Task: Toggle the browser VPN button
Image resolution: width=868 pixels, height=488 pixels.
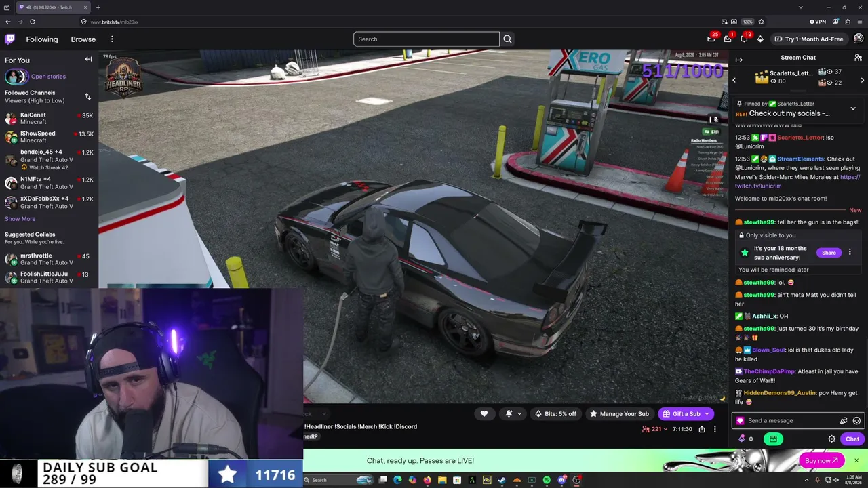Action: coord(817,22)
